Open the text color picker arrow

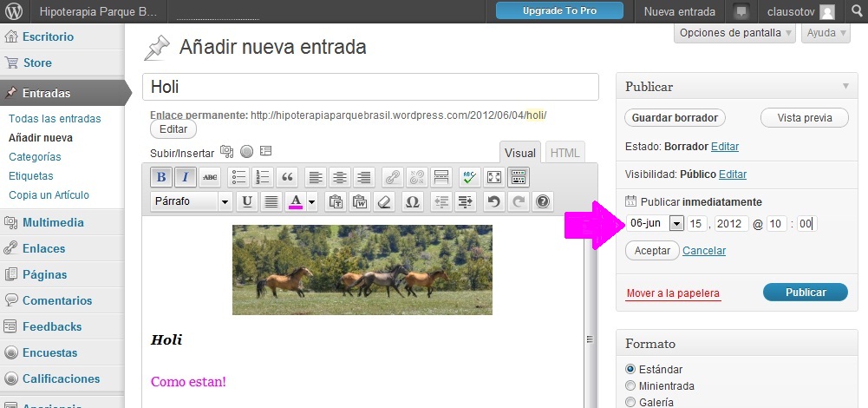point(311,201)
